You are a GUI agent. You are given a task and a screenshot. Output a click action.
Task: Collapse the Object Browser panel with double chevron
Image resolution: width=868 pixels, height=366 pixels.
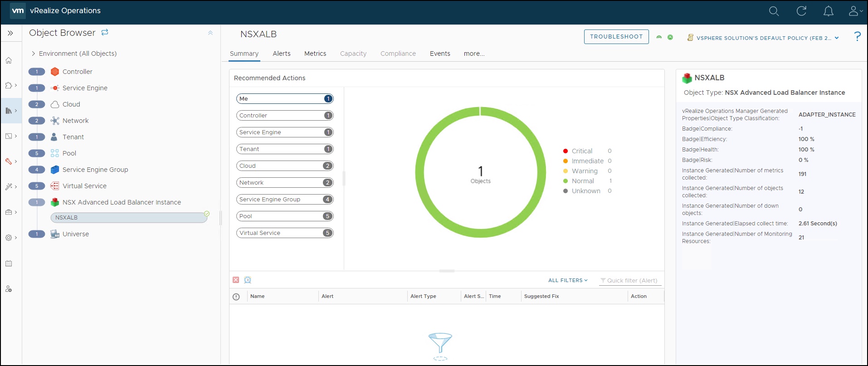(x=210, y=33)
